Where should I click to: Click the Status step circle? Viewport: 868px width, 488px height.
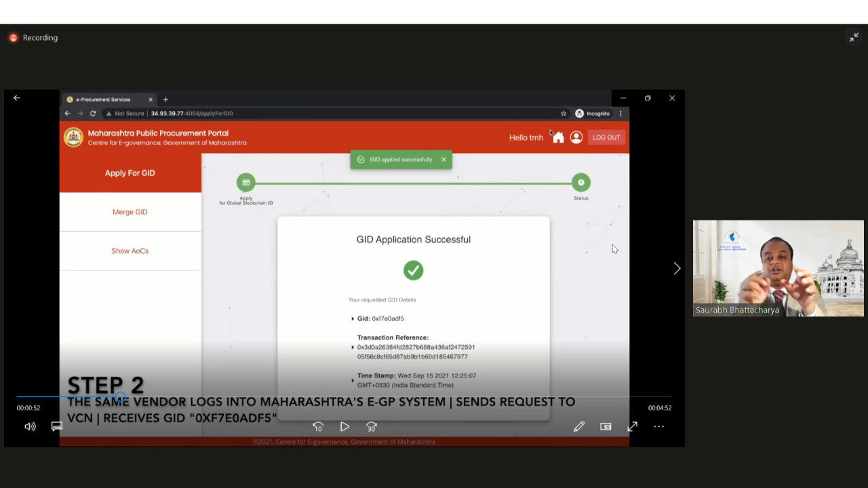[581, 182]
